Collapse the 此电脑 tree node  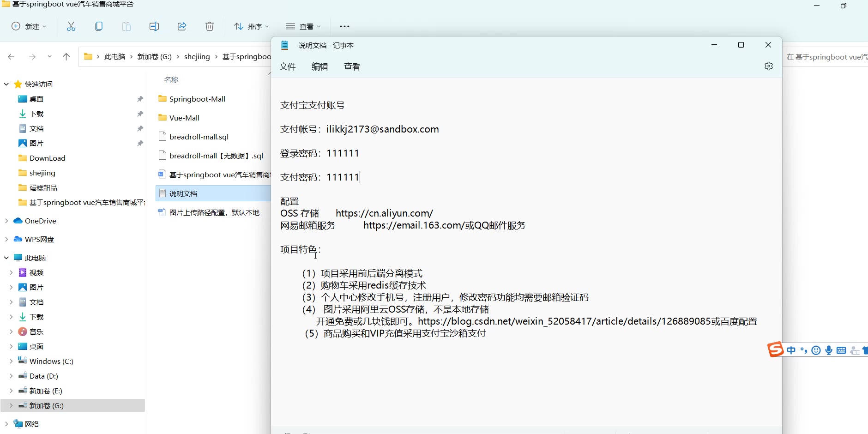click(6, 258)
